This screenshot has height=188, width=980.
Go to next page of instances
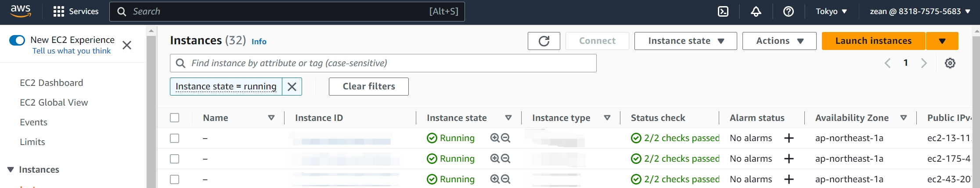point(924,63)
